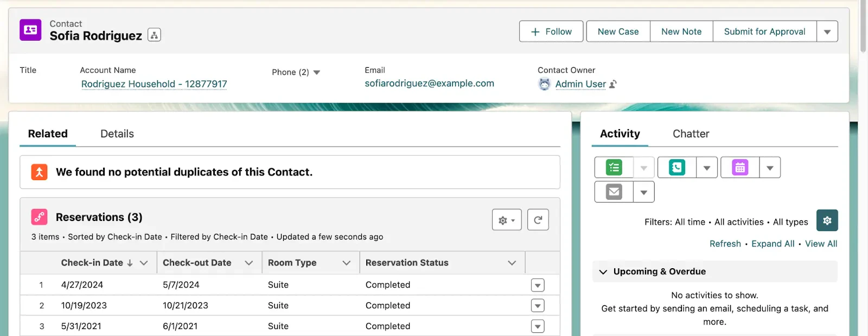Expand the Phone (2) dropdown

317,72
